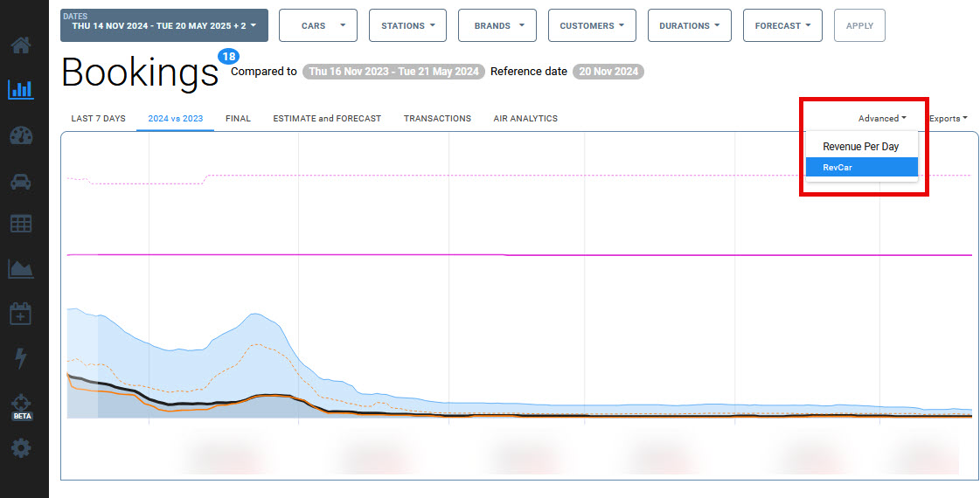The width and height of the screenshot is (980, 498).
Task: Open the settings gear icon
Action: point(21,448)
